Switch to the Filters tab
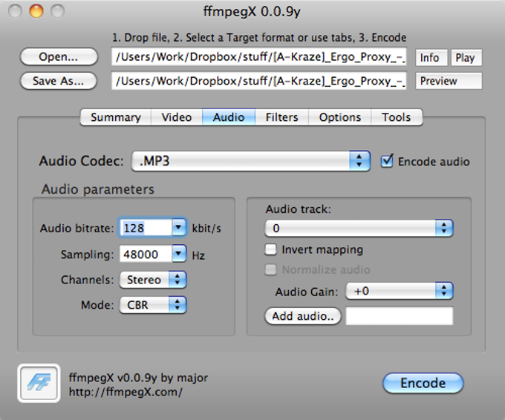505x420 pixels. (281, 117)
